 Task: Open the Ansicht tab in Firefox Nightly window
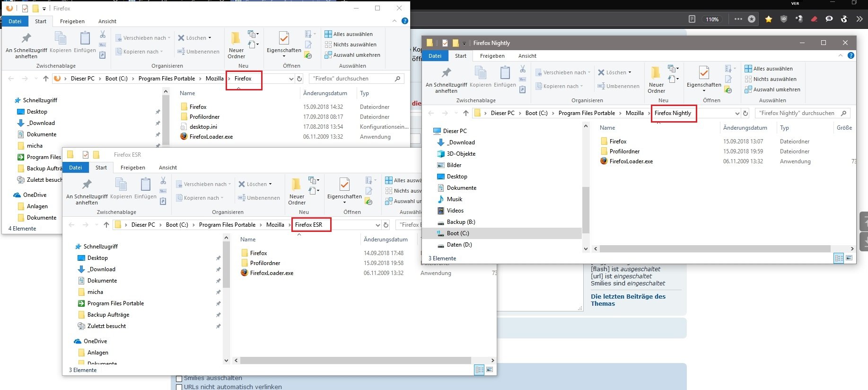click(527, 56)
